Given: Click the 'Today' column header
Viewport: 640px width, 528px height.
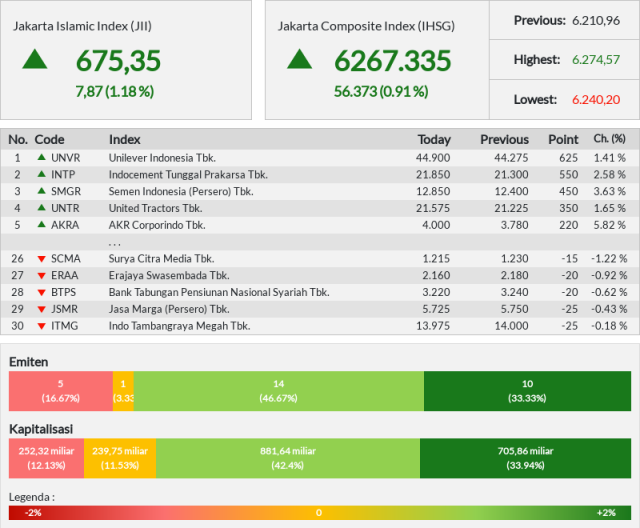Looking at the screenshot, I should pyautogui.click(x=434, y=140).
